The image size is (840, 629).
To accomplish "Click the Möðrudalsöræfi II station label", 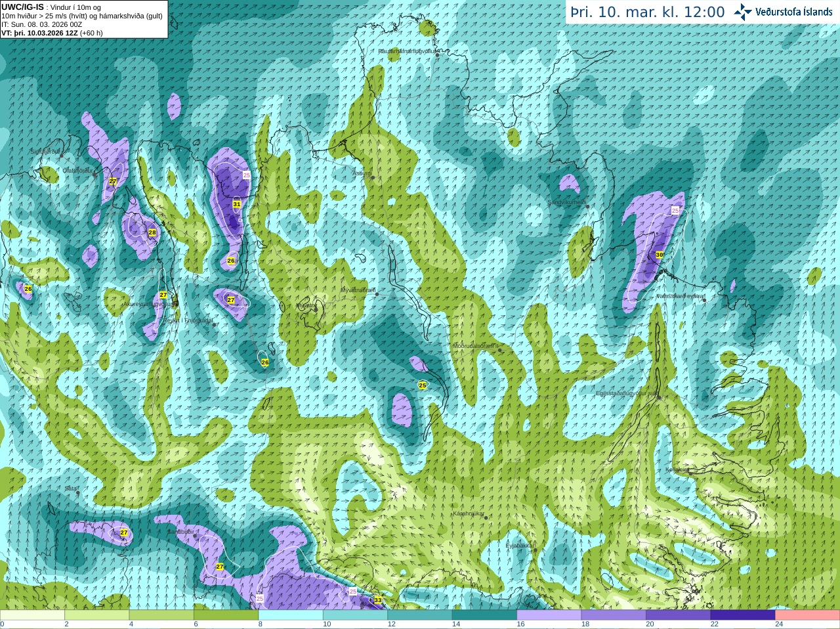I will [x=476, y=346].
